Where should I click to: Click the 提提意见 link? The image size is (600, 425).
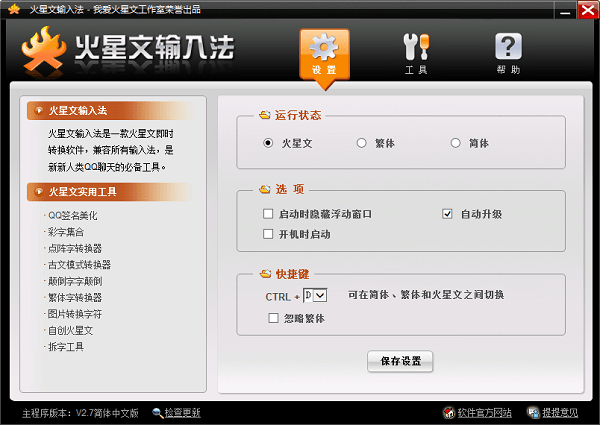point(560,412)
